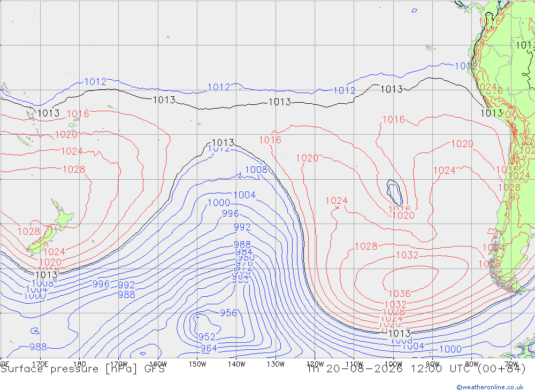
Task: Click the 1032 label above the 1036 high
Action: pyautogui.click(x=407, y=255)
